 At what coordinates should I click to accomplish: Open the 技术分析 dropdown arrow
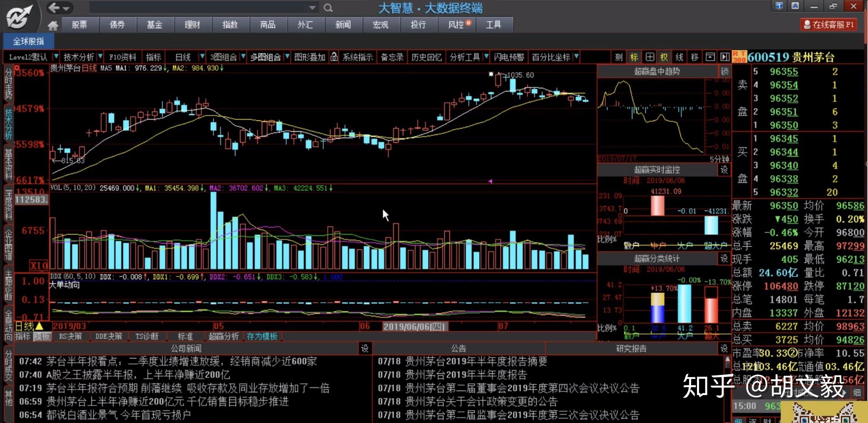pos(100,57)
